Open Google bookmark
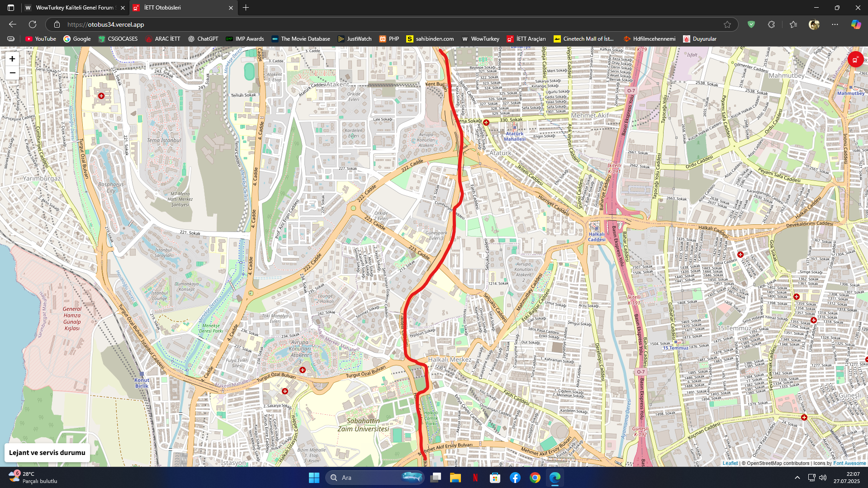The height and width of the screenshot is (488, 868). 77,39
